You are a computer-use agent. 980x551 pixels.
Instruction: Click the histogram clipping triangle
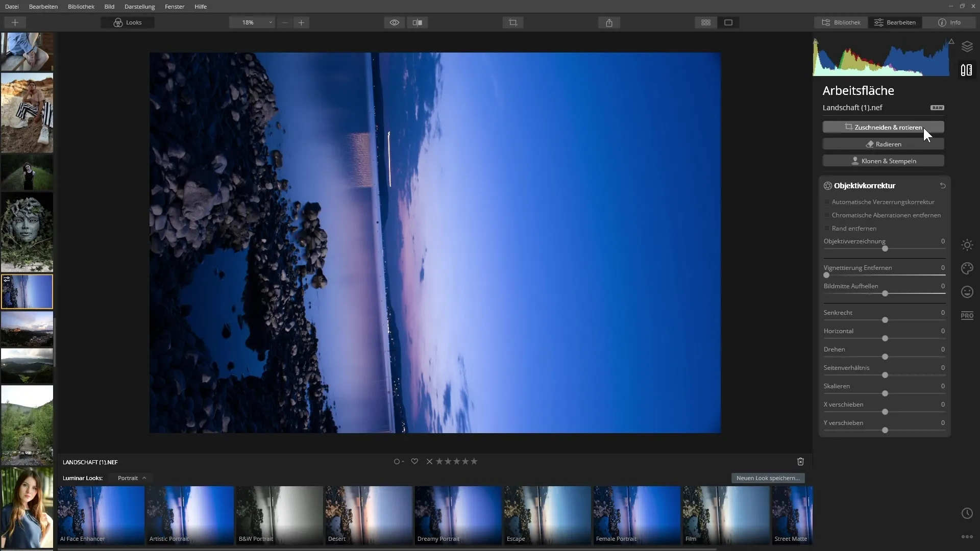coord(951,41)
